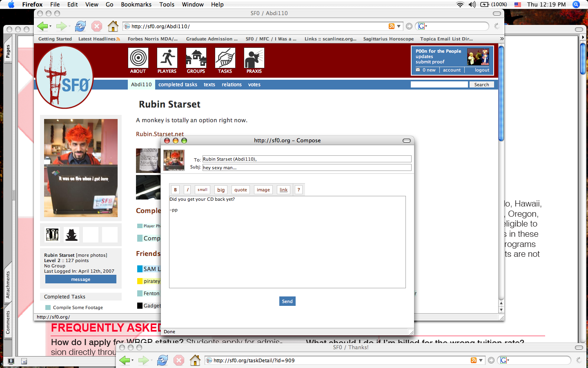The height and width of the screenshot is (368, 588).
Task: Switch to the completed tasks tab
Action: click(x=178, y=85)
